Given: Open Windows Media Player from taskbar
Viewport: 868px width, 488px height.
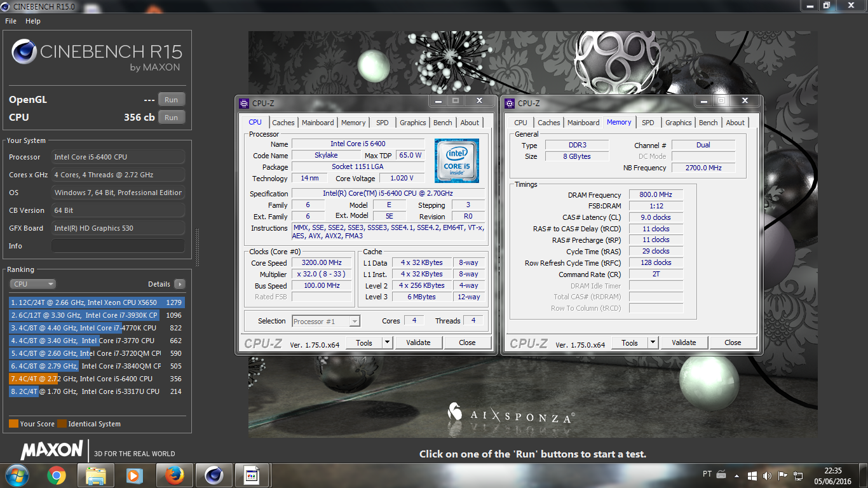Looking at the screenshot, I should point(133,475).
